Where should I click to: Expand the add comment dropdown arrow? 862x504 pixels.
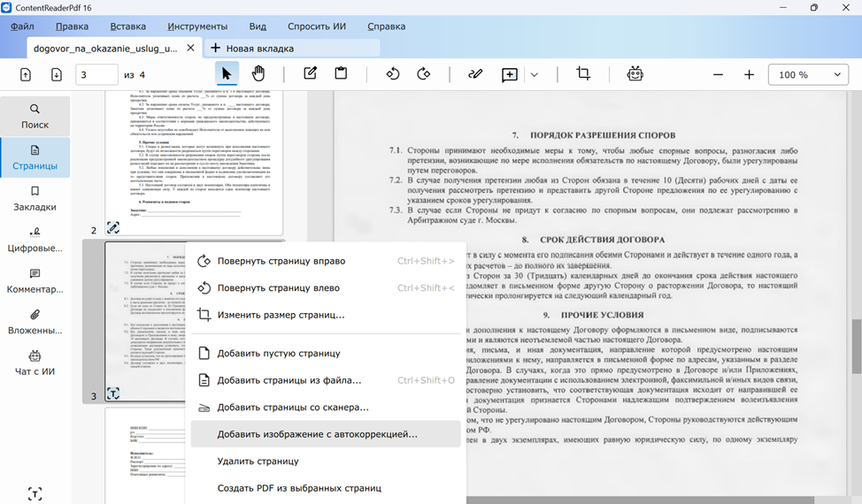[535, 75]
